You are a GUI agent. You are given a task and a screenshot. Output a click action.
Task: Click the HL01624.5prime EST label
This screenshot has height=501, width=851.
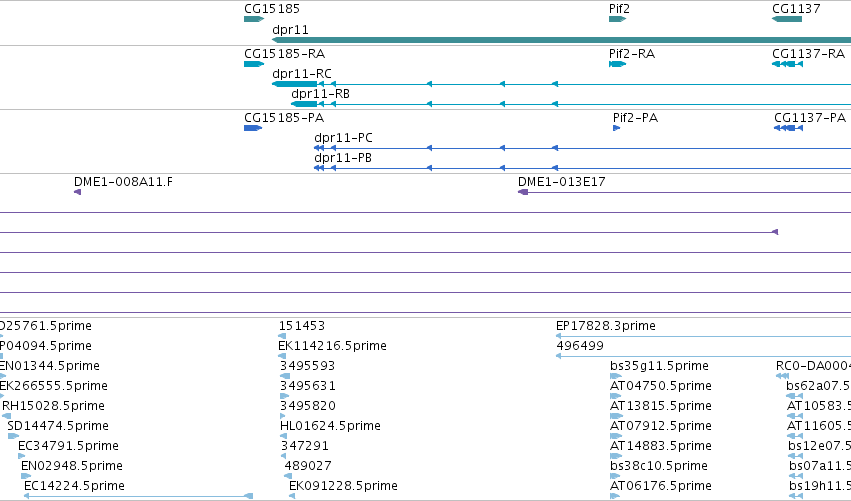(x=330, y=426)
